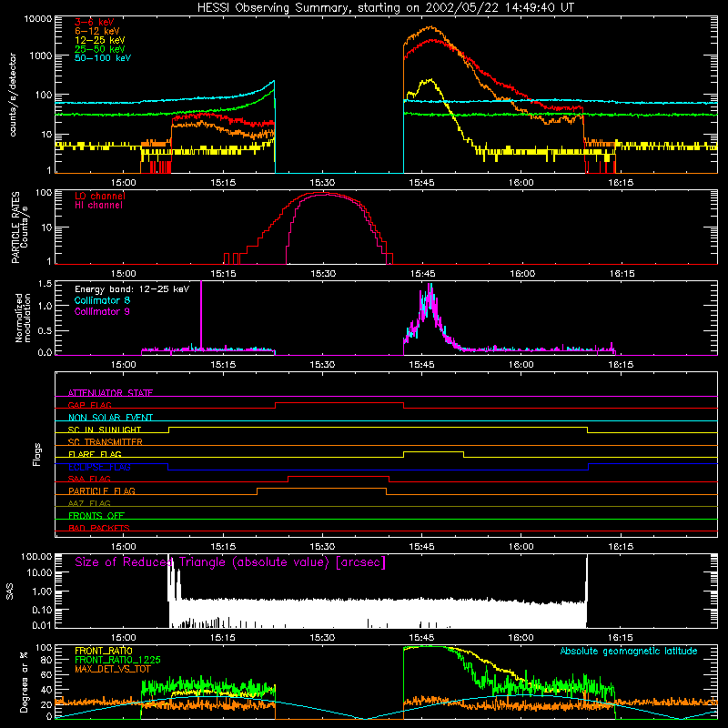
Task: Click the counts/s/detector axis label
Action: 13,95
